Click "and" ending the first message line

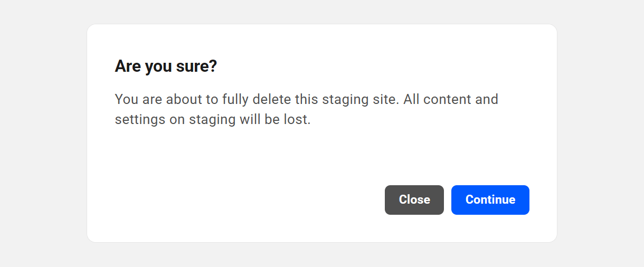click(x=487, y=99)
